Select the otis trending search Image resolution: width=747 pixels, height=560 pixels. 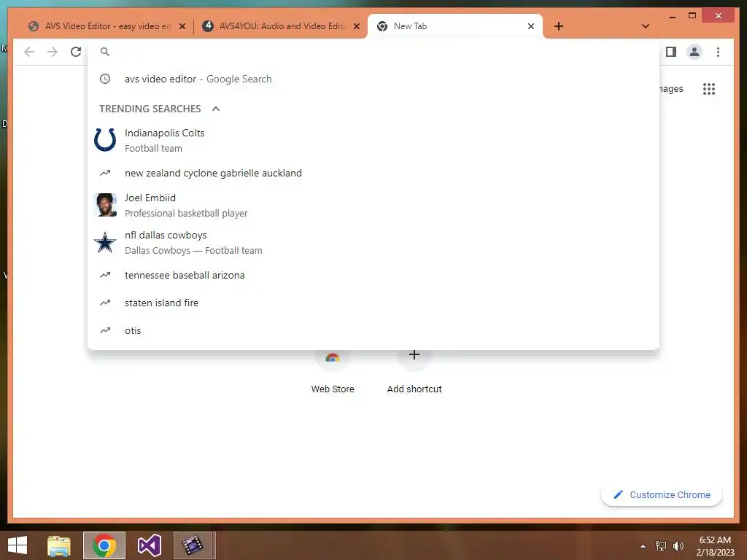pos(373,330)
